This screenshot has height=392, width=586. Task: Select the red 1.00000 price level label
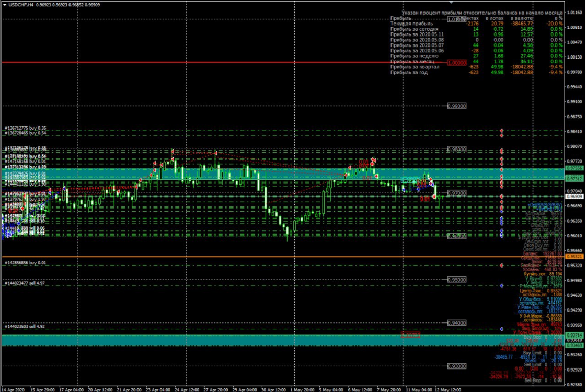pyautogui.click(x=457, y=63)
